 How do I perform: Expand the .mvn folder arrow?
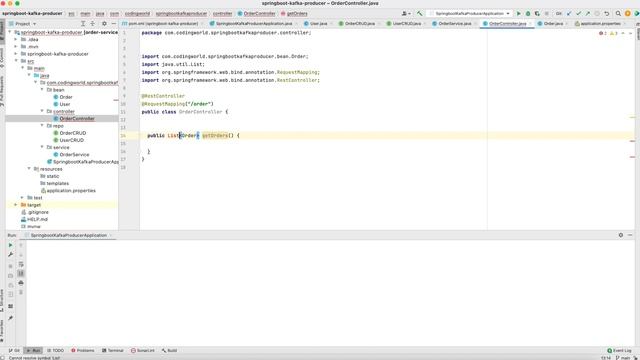[16, 47]
